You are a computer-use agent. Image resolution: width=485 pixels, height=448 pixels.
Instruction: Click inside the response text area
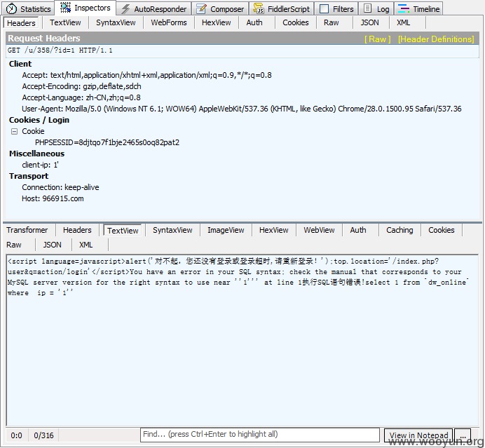click(242, 340)
